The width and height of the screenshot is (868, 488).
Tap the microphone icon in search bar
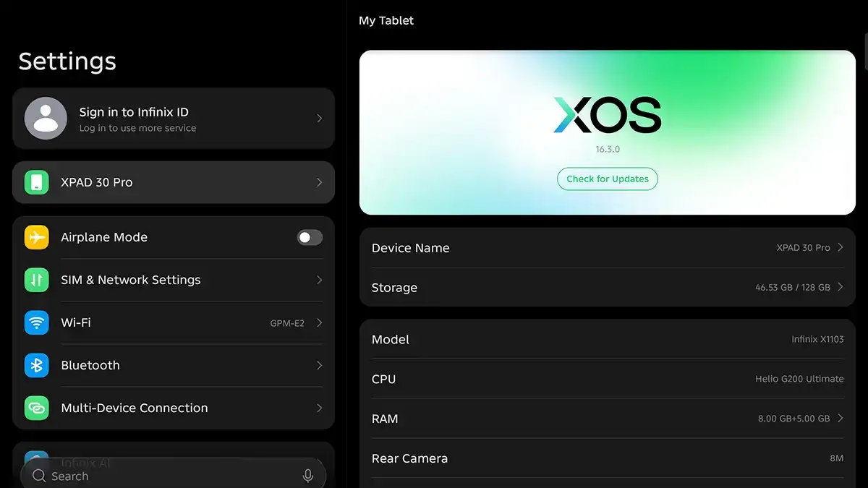[x=308, y=476]
